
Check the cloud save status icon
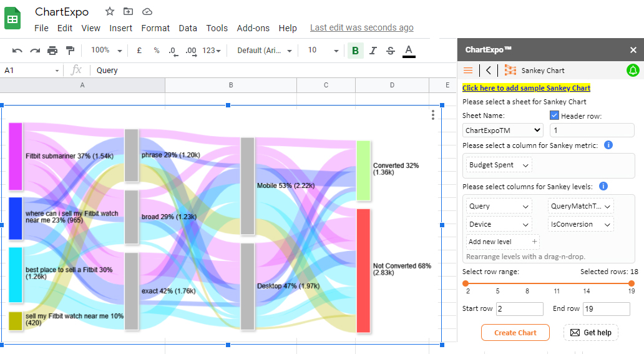pos(147,12)
